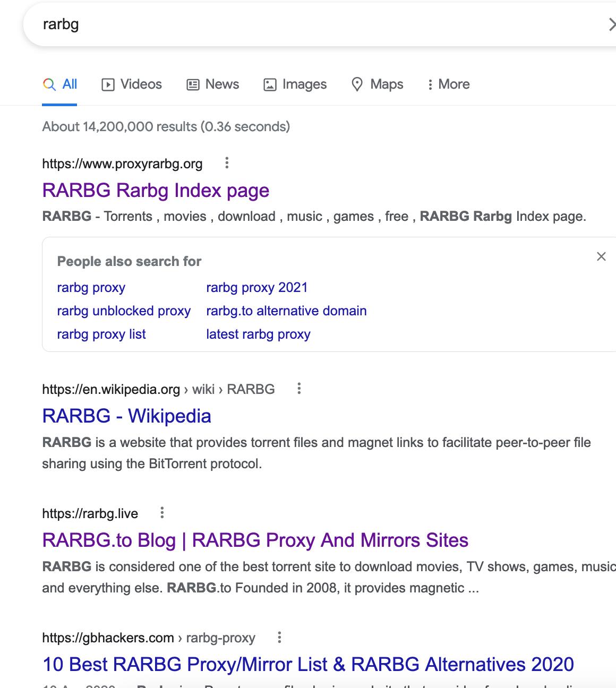Open options dots beside Wikipedia result URL
This screenshot has height=688, width=616.
tap(299, 389)
